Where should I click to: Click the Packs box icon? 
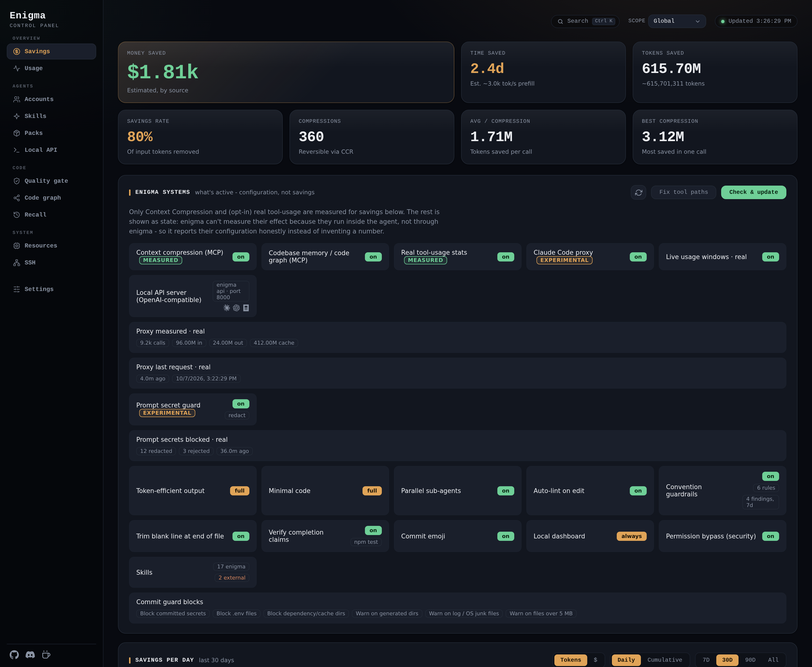click(x=16, y=133)
